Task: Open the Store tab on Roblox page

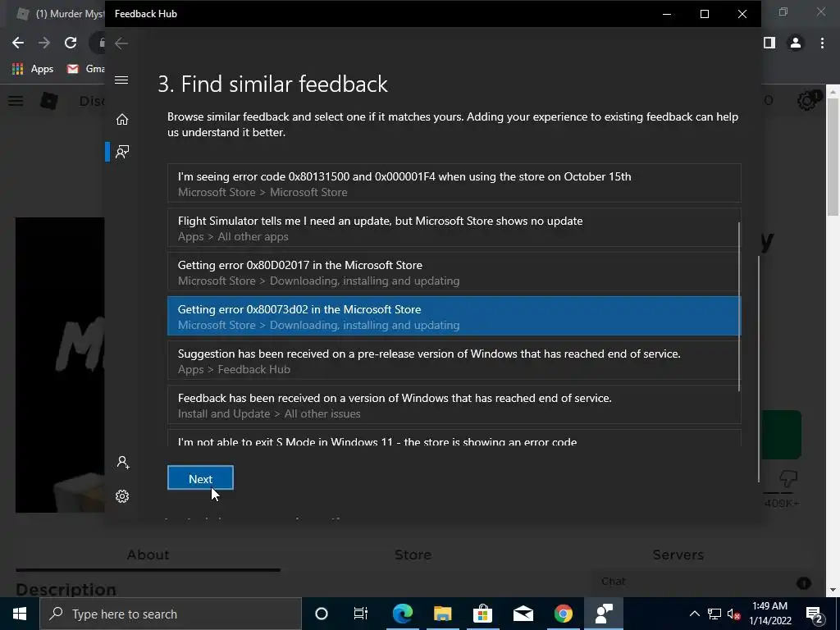Action: pos(413,555)
